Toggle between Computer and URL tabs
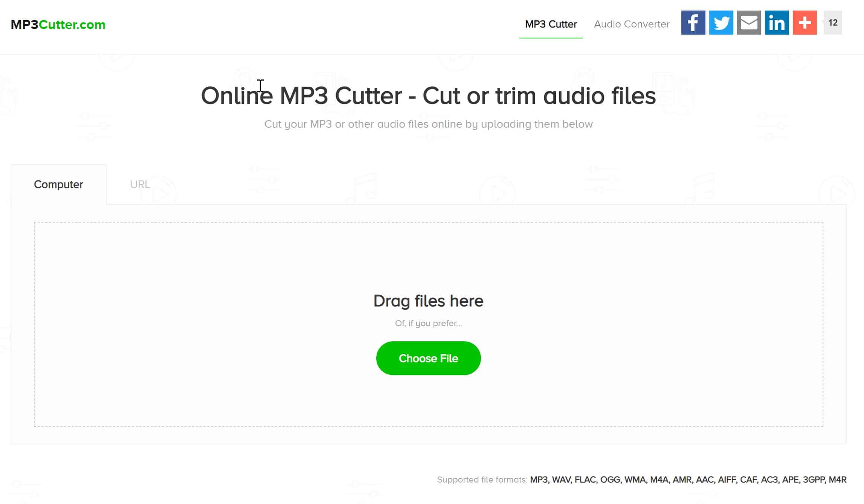 point(139,184)
